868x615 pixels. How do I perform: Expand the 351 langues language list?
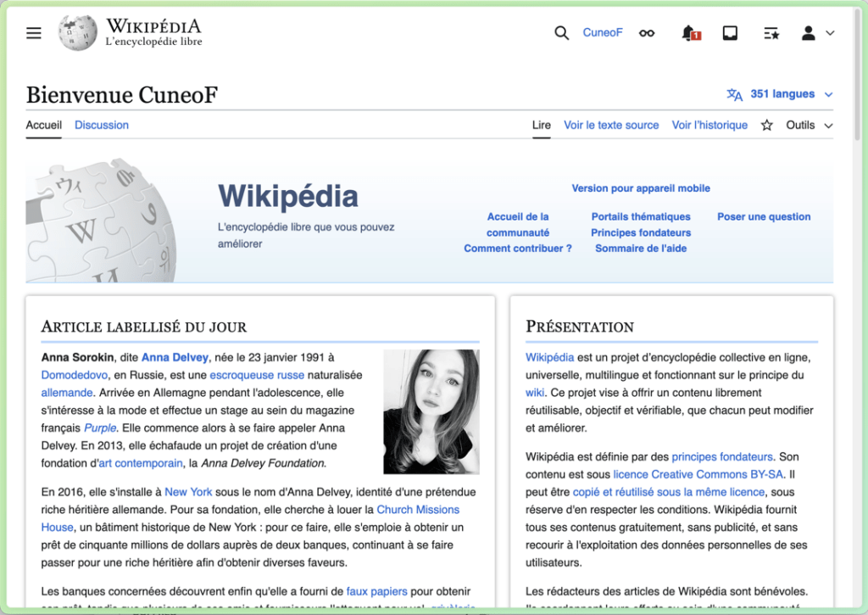coord(781,94)
